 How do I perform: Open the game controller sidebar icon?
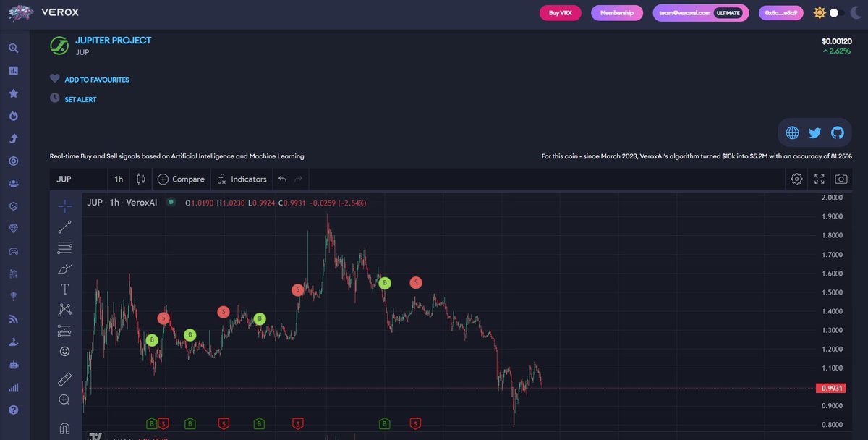click(x=13, y=251)
